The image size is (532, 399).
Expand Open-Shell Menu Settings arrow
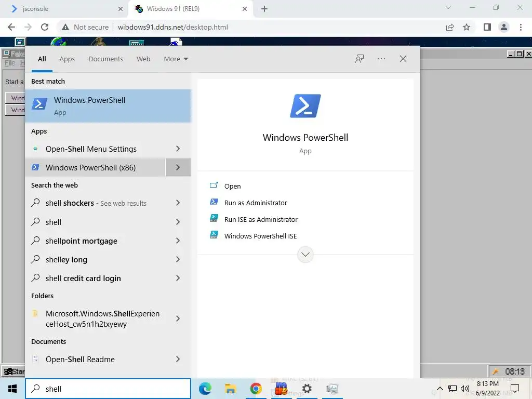click(x=178, y=149)
